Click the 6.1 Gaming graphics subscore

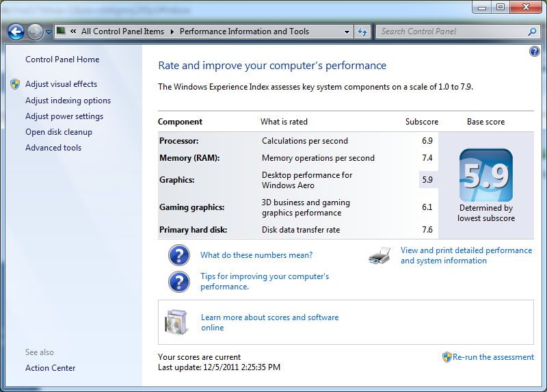[427, 207]
